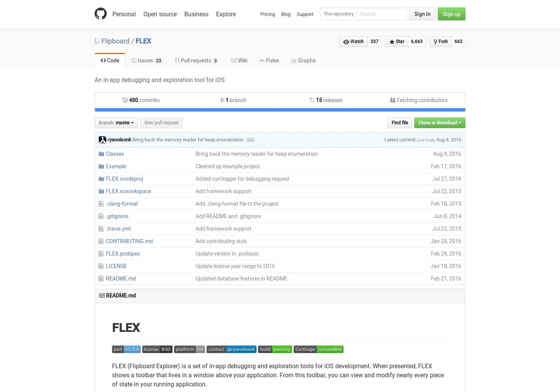Open the 15 releases link
Image resolution: width=560 pixels, height=392 pixels.
point(326,100)
